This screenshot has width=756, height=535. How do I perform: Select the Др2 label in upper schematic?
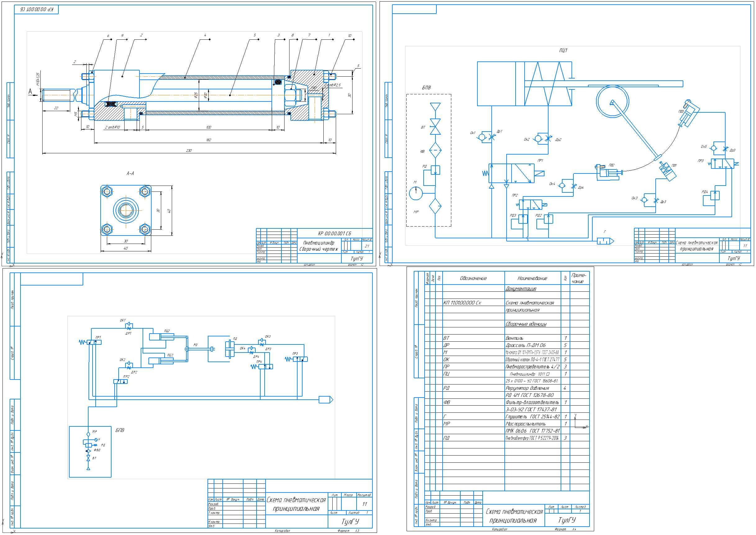[x=558, y=140]
